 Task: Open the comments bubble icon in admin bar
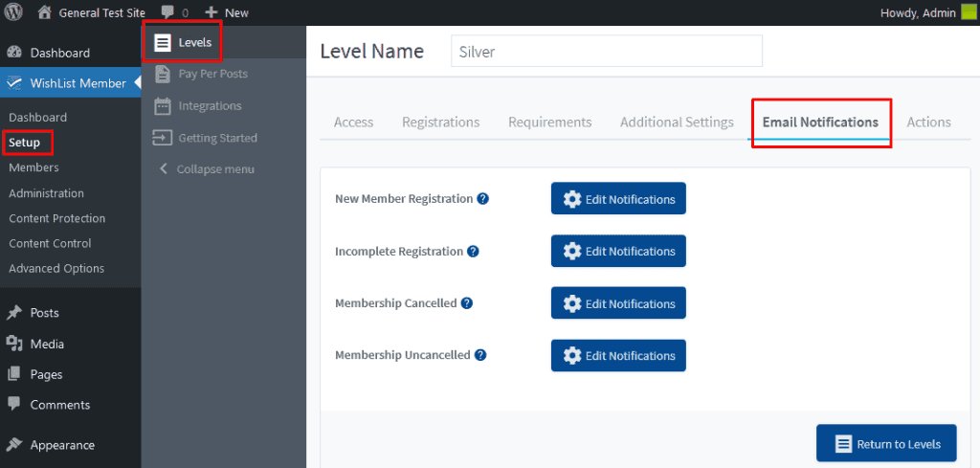point(167,12)
